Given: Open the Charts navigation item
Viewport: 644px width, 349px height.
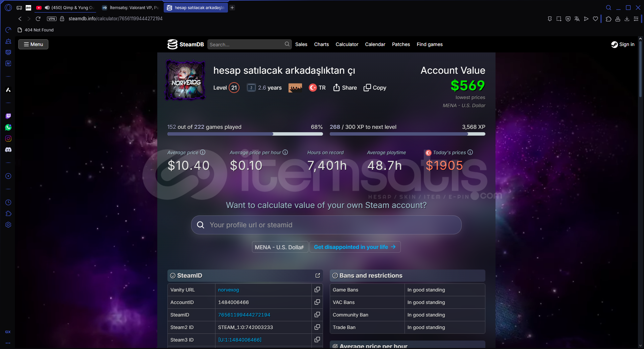Looking at the screenshot, I should (321, 44).
